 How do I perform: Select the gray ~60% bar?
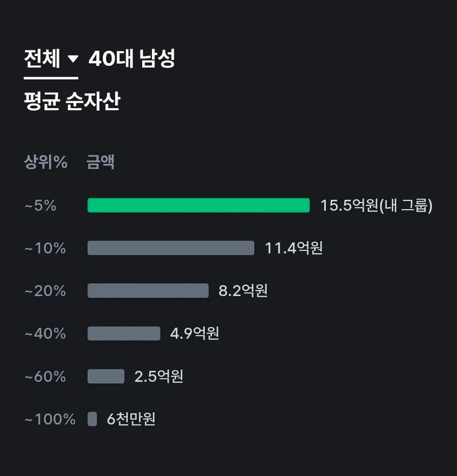coord(106,376)
